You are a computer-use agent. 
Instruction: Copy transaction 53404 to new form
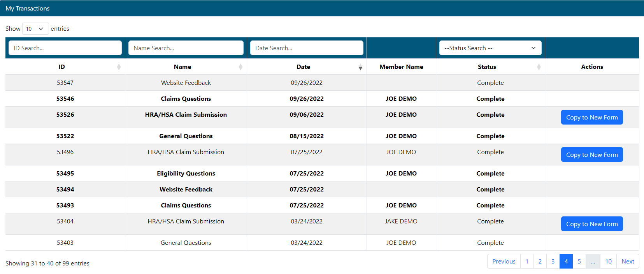[x=591, y=224]
